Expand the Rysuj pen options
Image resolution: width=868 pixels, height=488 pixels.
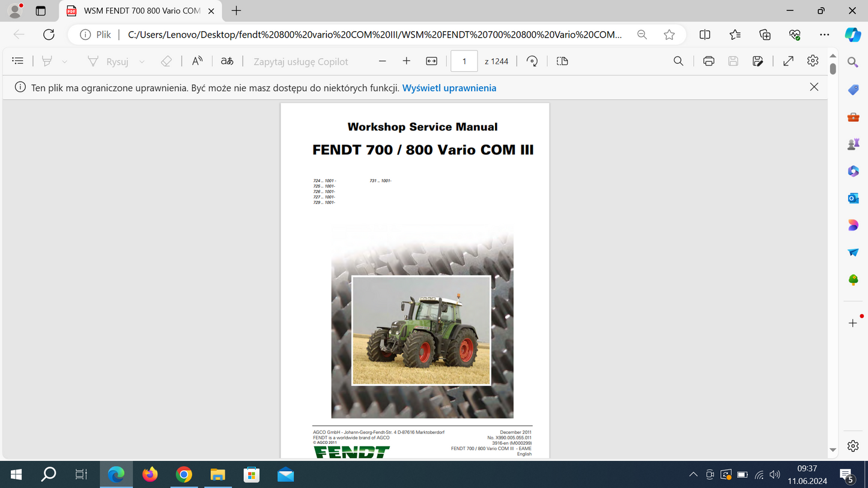(142, 61)
